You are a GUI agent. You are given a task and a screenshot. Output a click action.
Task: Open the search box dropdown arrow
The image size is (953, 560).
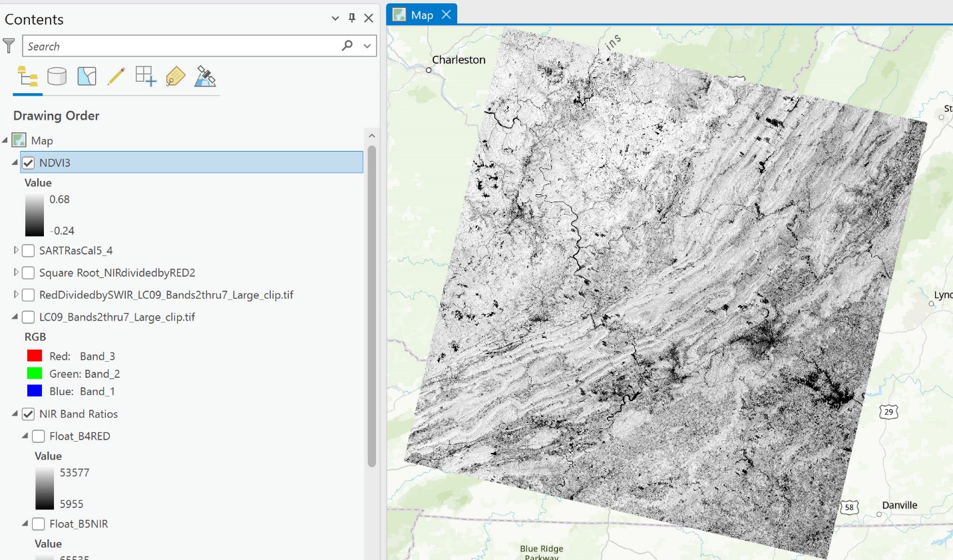pyautogui.click(x=367, y=46)
